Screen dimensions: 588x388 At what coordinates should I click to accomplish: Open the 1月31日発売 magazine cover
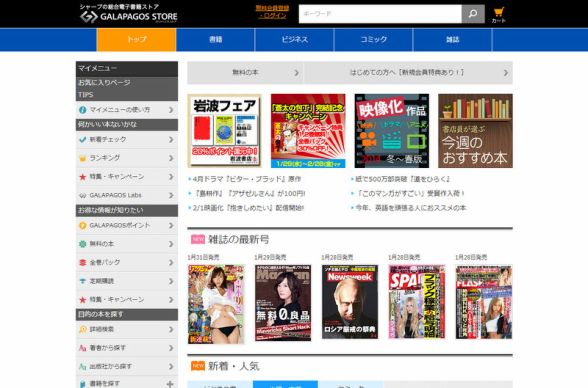pos(216,304)
